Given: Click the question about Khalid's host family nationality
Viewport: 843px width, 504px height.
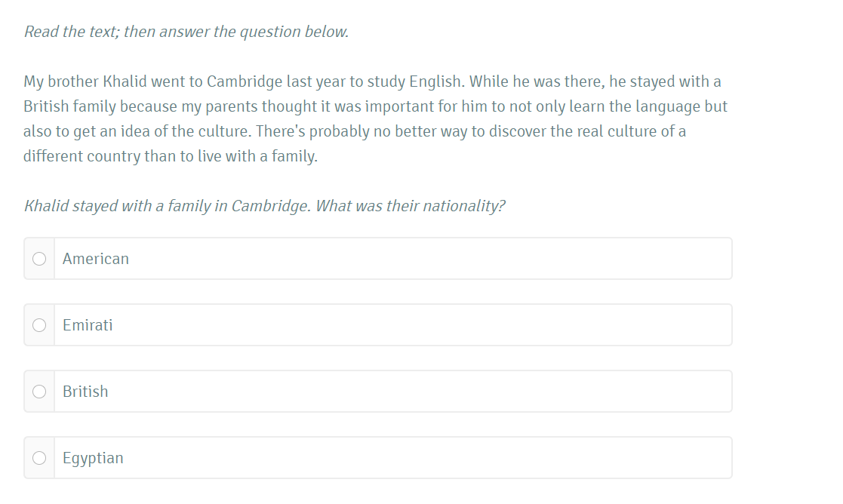Looking at the screenshot, I should (x=264, y=206).
